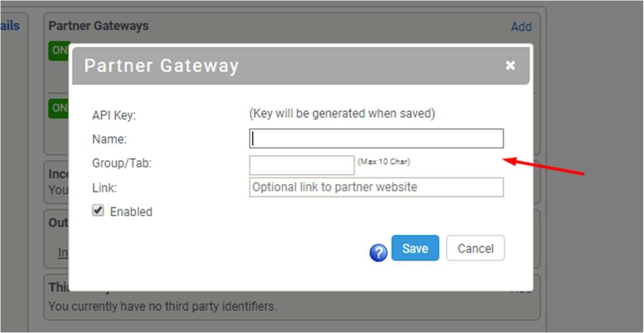Open help via blue question mark icon
This screenshot has width=644, height=333.
point(379,252)
